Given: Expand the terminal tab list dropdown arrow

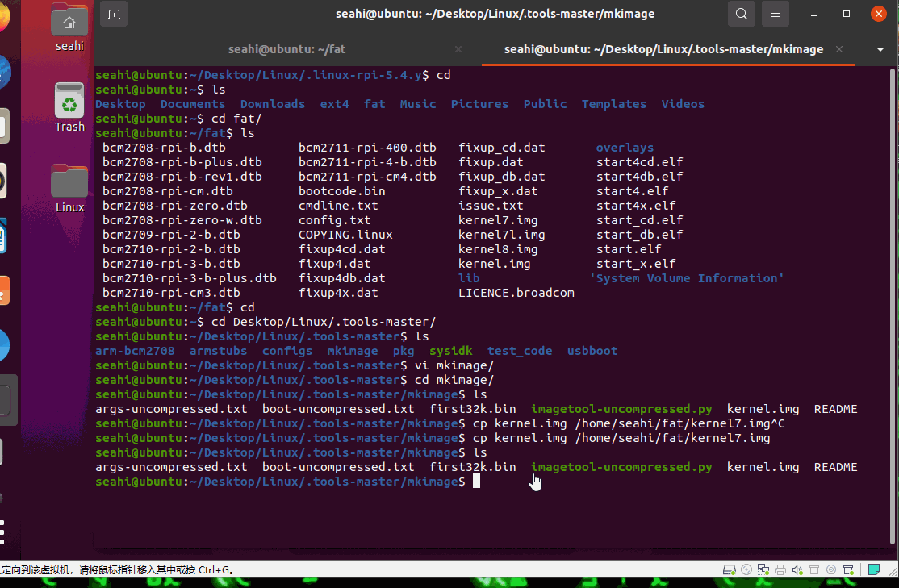Looking at the screenshot, I should [880, 49].
